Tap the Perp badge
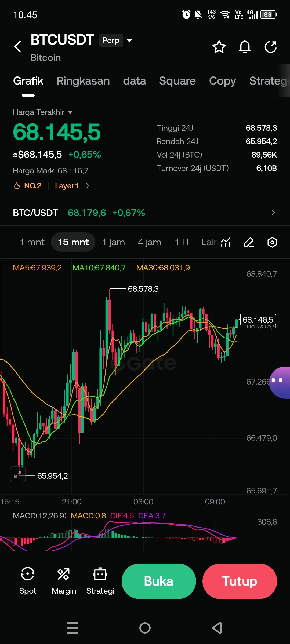The image size is (290, 644). 111,40
